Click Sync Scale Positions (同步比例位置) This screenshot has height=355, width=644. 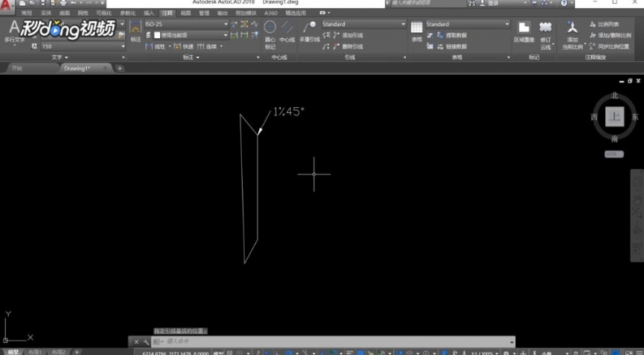point(609,46)
